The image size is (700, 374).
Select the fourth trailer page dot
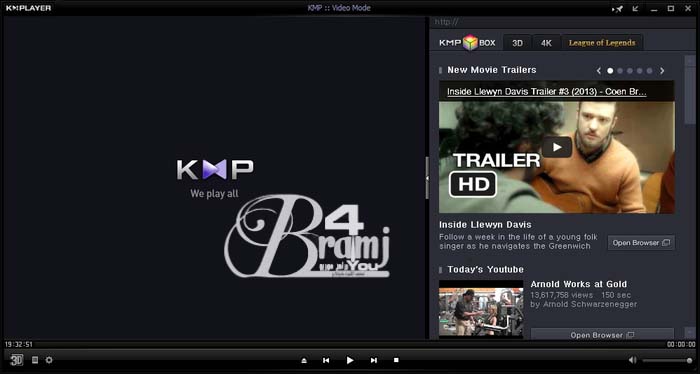(640, 71)
